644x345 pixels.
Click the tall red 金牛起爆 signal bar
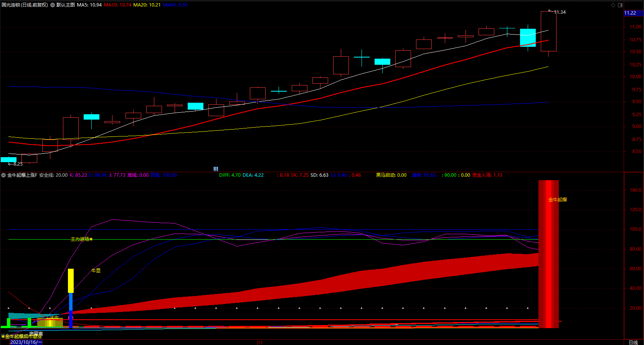tap(548, 254)
